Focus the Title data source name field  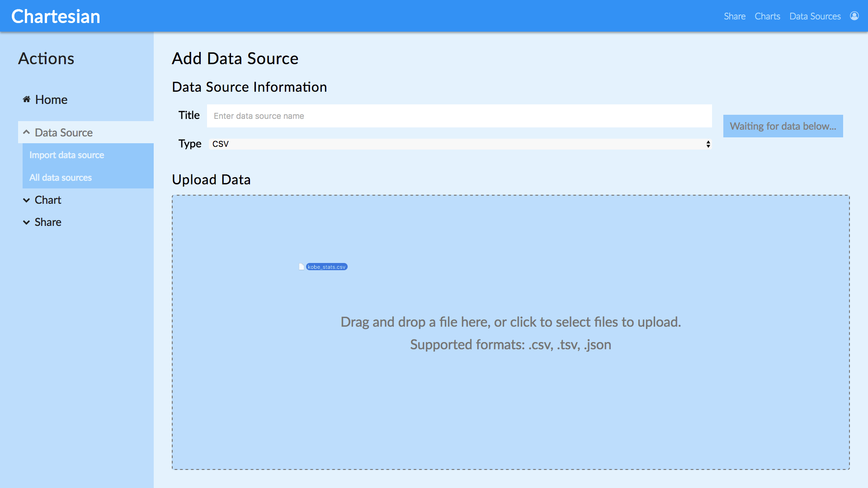click(x=459, y=116)
